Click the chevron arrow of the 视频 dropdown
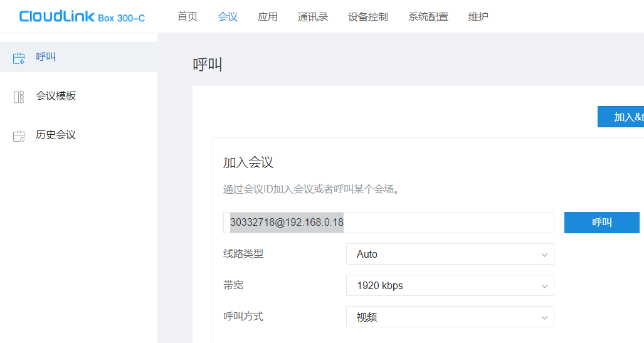This screenshot has width=644, height=343. [x=544, y=317]
